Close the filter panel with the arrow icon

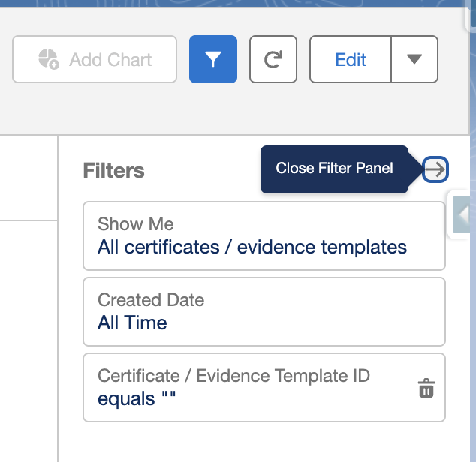pyautogui.click(x=435, y=169)
